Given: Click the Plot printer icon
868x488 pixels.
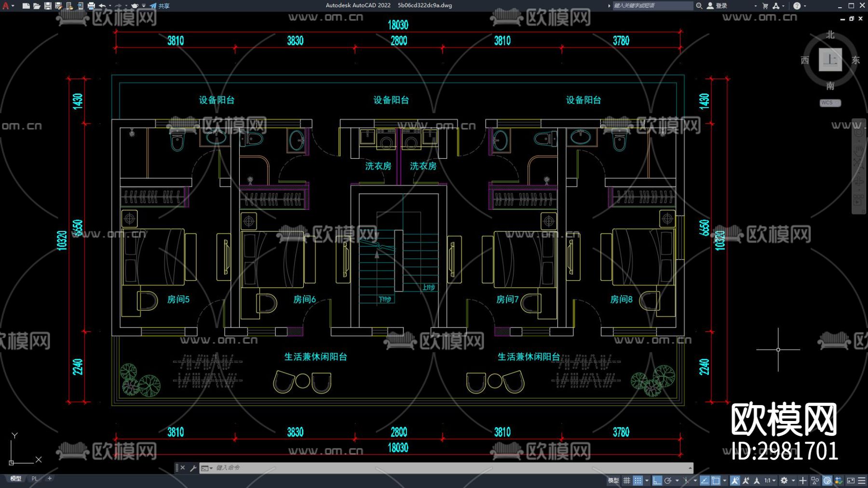Looking at the screenshot, I should [x=91, y=6].
